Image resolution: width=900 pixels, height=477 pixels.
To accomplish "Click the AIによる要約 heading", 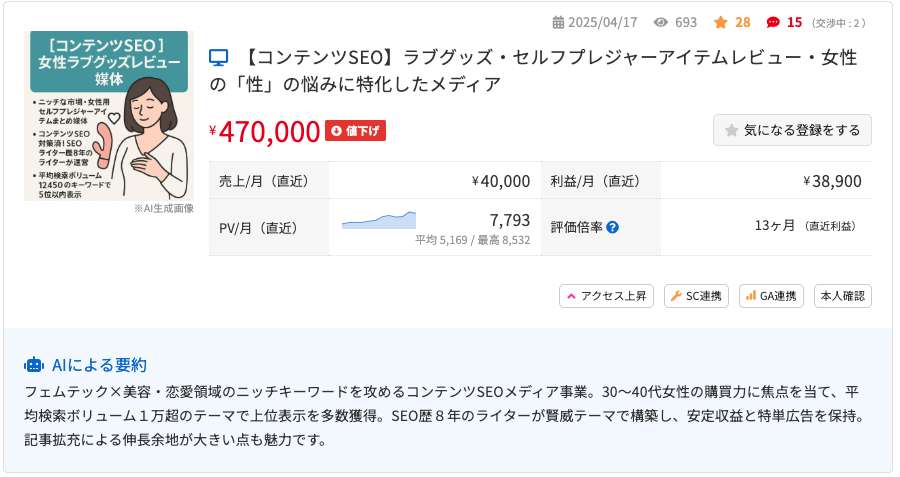I will tap(99, 365).
